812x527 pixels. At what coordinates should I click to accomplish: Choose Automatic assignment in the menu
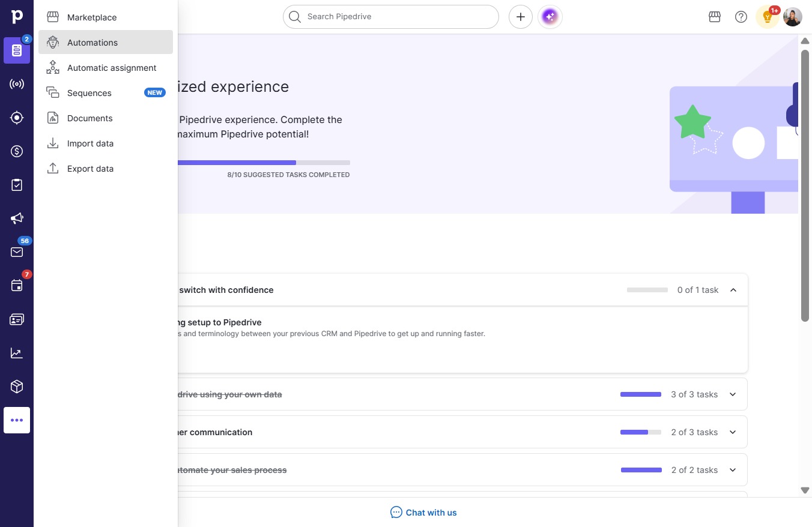tap(106, 68)
